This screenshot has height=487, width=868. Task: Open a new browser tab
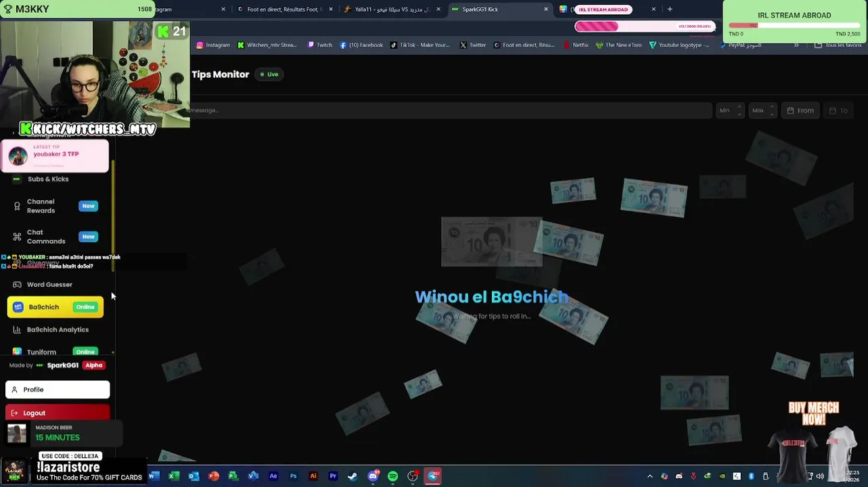pyautogui.click(x=670, y=9)
